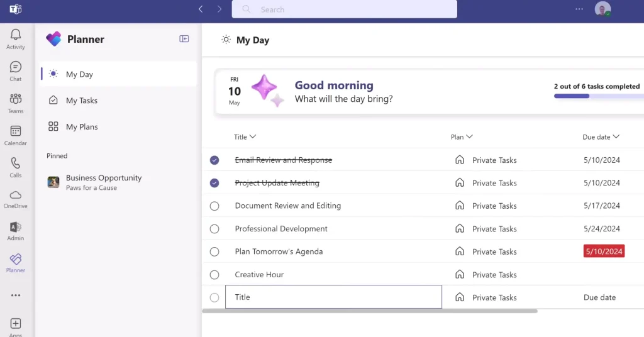Uncheck completed Email Review and Response task
Screen dimensions: 644x337
click(214, 160)
